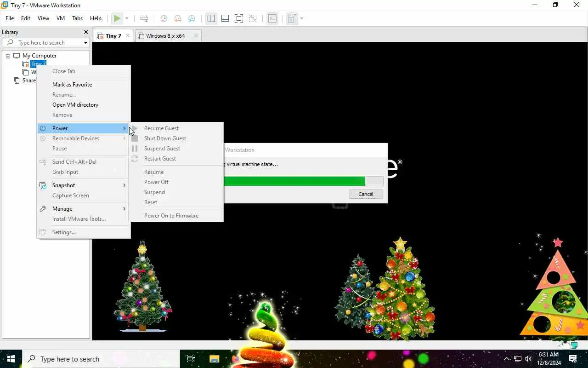This screenshot has width=588, height=368.
Task: Click the taskbar search box
Action: (101, 359)
